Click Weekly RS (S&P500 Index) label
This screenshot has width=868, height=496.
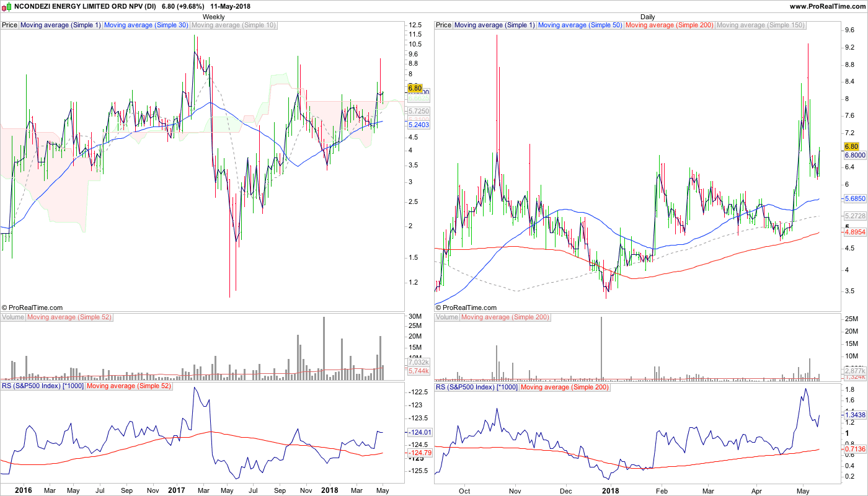pos(43,387)
